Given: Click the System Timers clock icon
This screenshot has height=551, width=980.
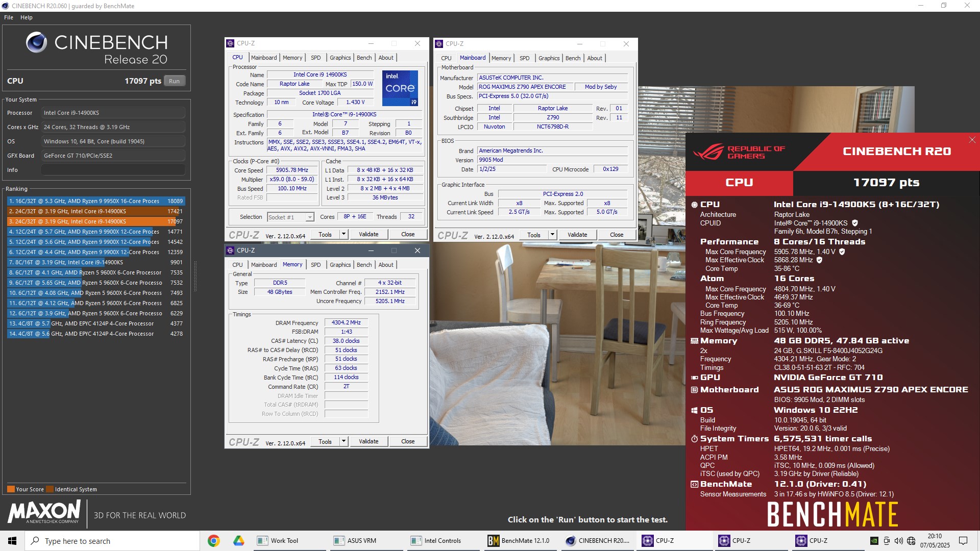Looking at the screenshot, I should [x=694, y=439].
